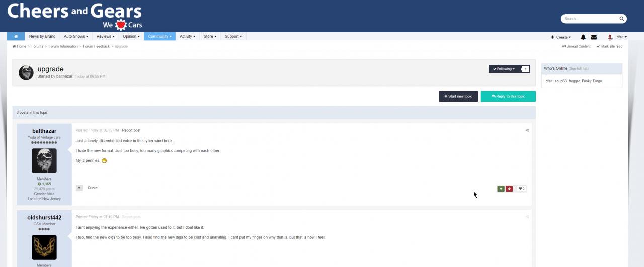
Task: Click Mark site read link
Action: [x=609, y=46]
